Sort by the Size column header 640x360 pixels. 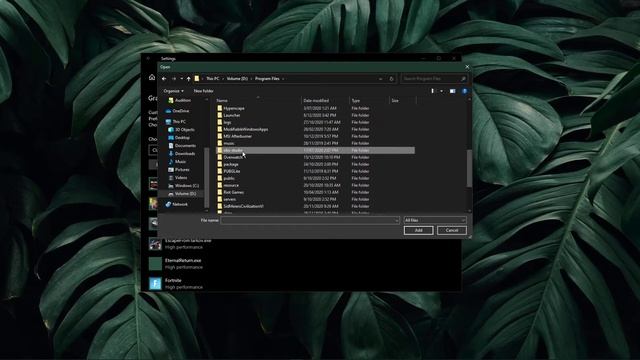click(402, 100)
